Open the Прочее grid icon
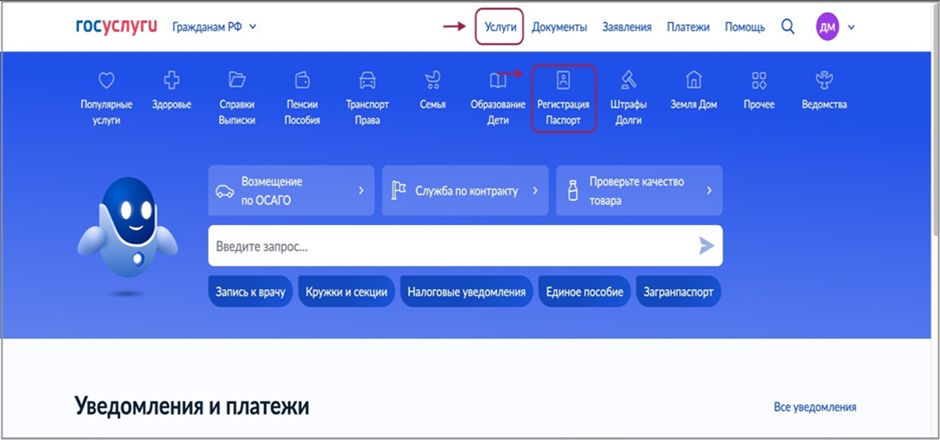The height and width of the screenshot is (440, 940). coord(759,80)
